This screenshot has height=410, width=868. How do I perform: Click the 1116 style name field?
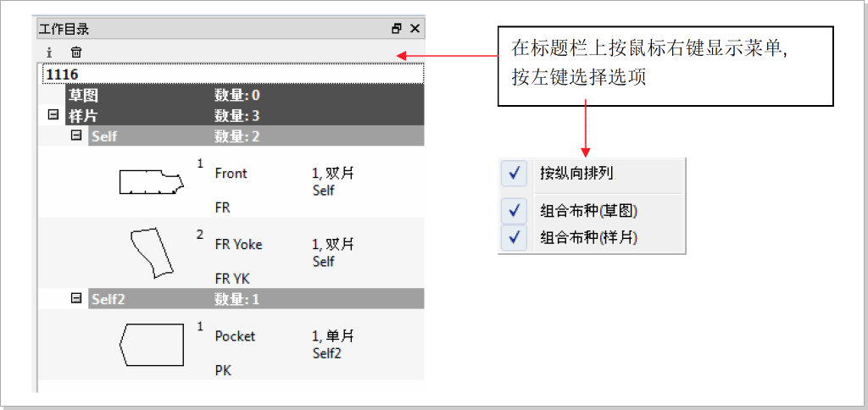click(x=231, y=75)
